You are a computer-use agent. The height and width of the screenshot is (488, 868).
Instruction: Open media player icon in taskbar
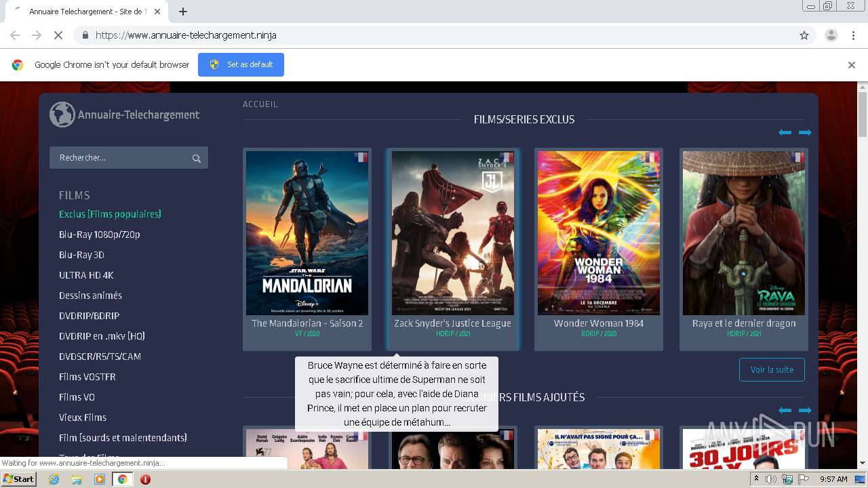[x=100, y=479]
